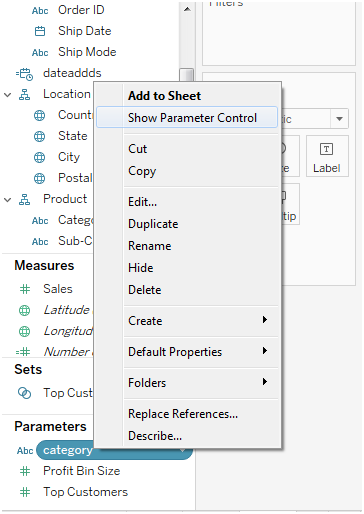
Task: Click the State globe icon
Action: pyautogui.click(x=39, y=136)
